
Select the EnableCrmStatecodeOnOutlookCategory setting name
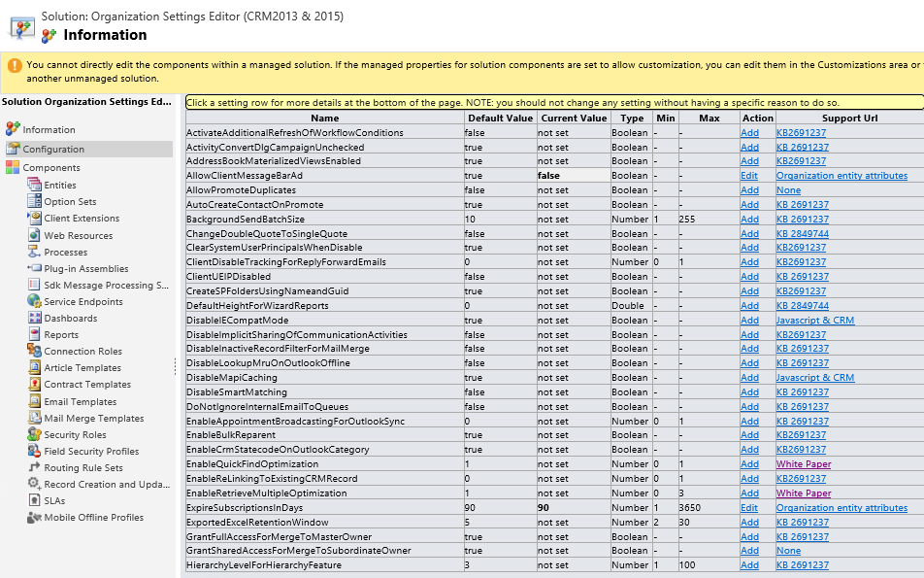point(278,449)
